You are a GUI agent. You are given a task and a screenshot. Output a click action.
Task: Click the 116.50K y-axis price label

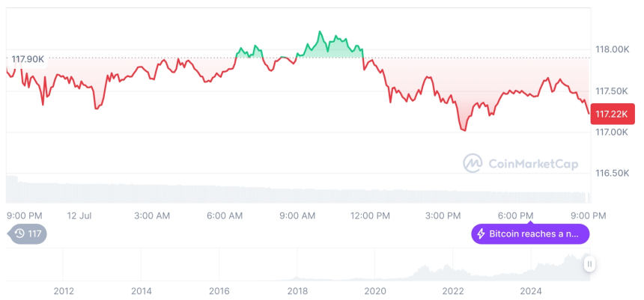click(611, 174)
